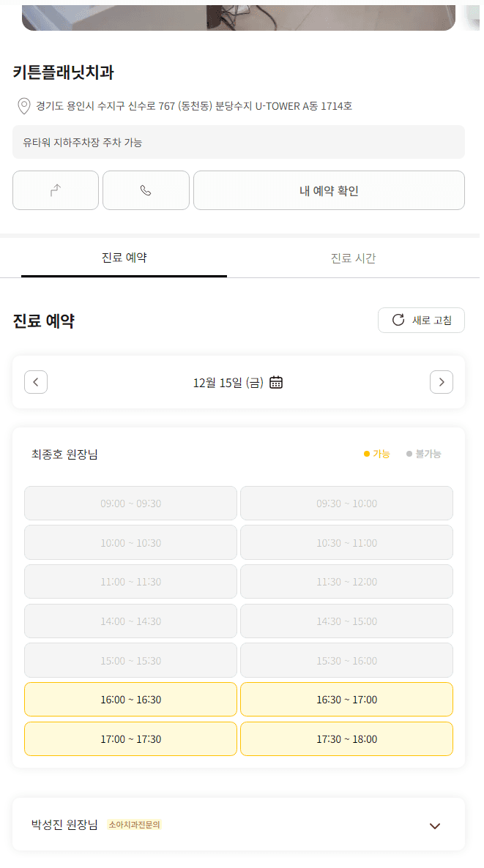The height and width of the screenshot is (868, 484).
Task: Select the 진료 예약 tab
Action: pos(124,258)
